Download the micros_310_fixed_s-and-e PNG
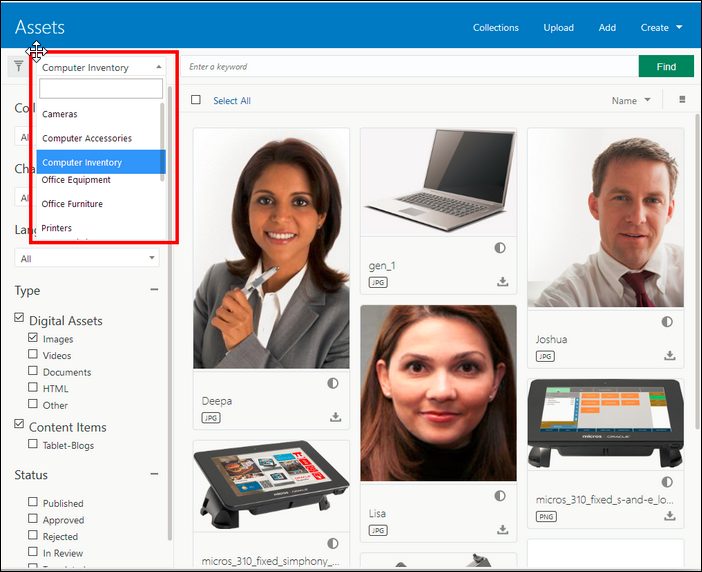Image resolution: width=702 pixels, height=572 pixels. [669, 516]
